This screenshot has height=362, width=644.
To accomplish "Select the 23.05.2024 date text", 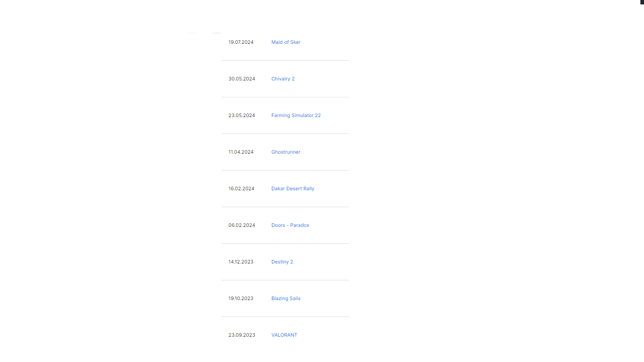I will coord(242,115).
